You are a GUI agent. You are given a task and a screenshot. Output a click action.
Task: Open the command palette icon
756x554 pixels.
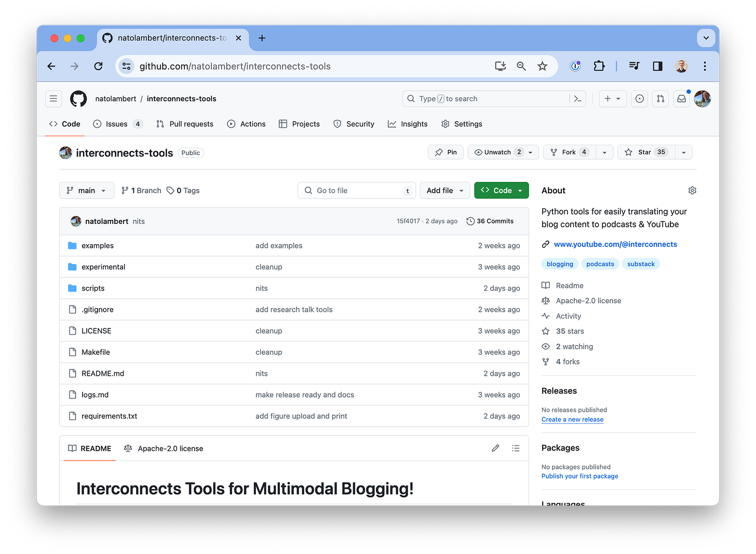click(x=577, y=99)
